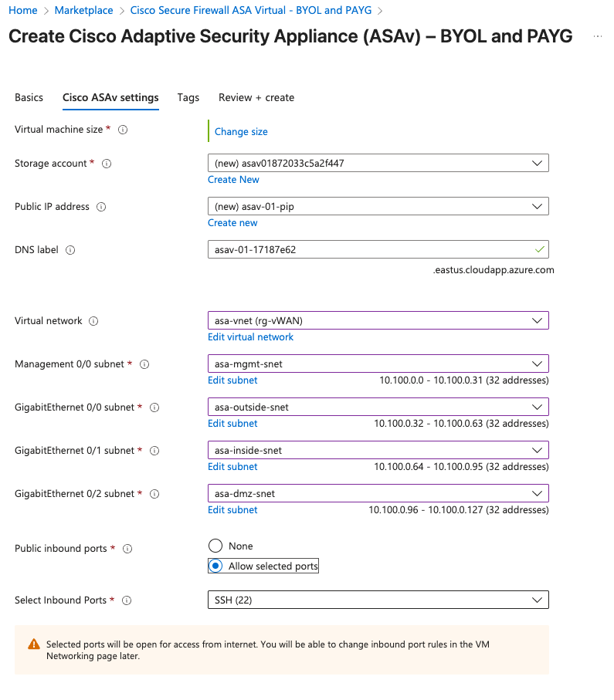Click Public inbound ports info icon
Screen dimensions: 614x700
(127, 549)
